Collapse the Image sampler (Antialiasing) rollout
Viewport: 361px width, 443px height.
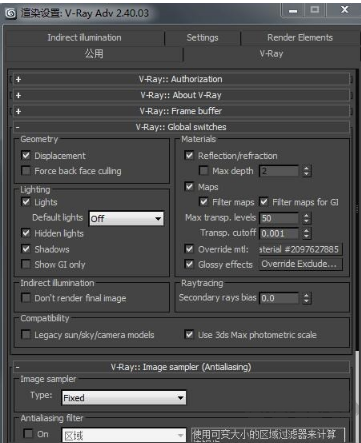click(x=181, y=367)
